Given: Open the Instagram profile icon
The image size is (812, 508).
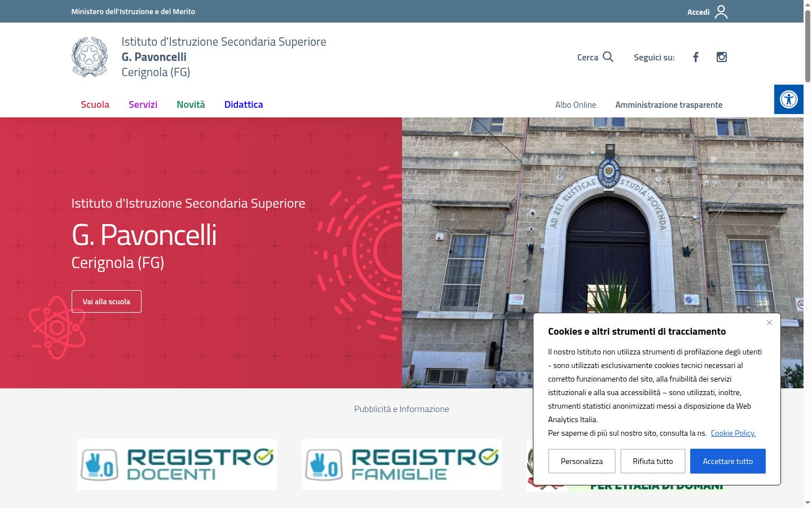Looking at the screenshot, I should [x=722, y=57].
